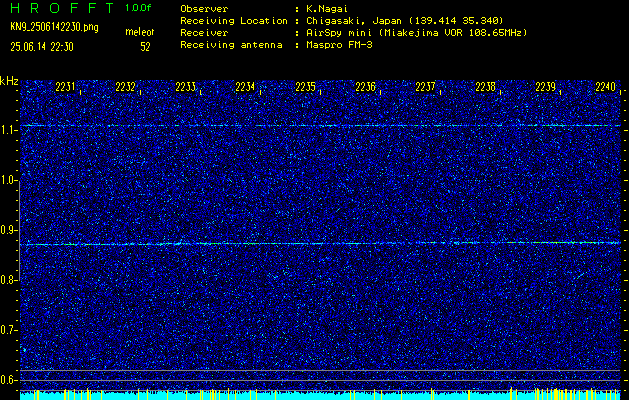Viewport: 629px width, 400px height.
Task: Click the 2231 time marker
Action: (65, 87)
